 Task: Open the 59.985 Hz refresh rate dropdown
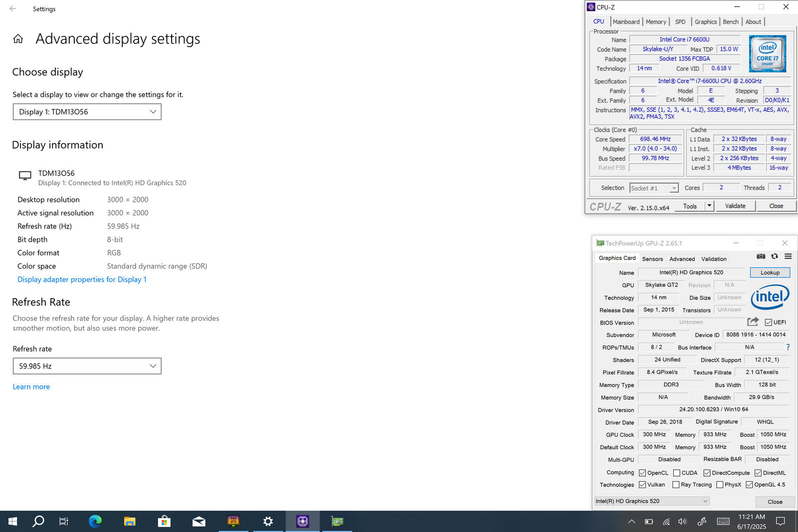[87, 366]
